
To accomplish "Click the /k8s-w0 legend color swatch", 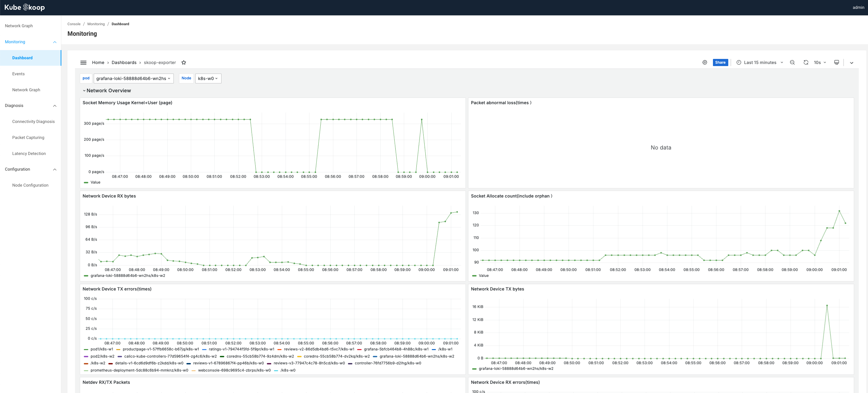I will (276, 371).
